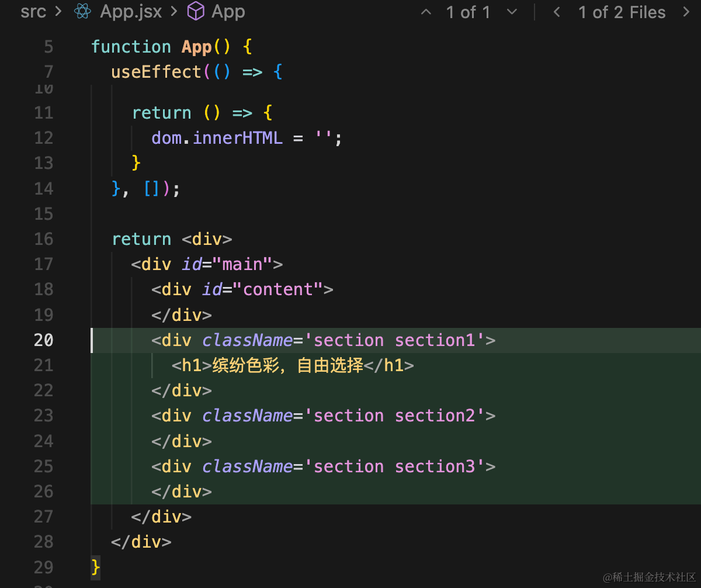Screen dimensions: 701x588
Task: Click line number 16 in gutter
Action: [x=43, y=239]
